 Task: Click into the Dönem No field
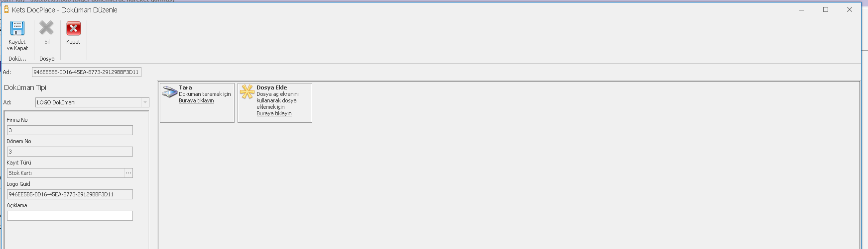70,152
